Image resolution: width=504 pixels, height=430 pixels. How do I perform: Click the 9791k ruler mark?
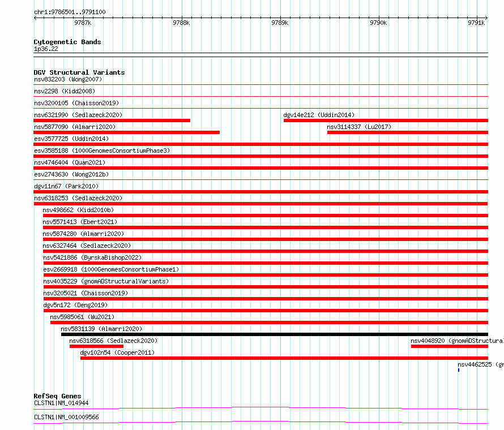coord(476,23)
